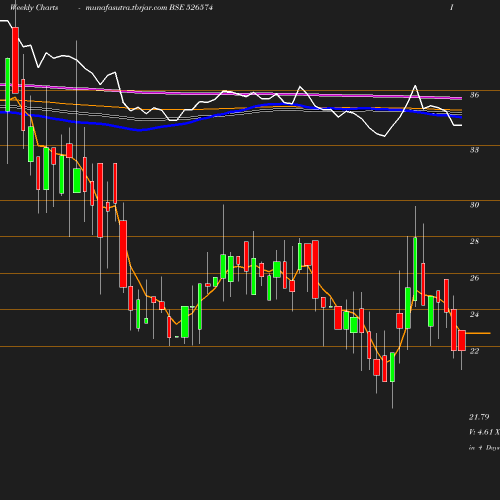Click the 'in 4 Days' text
Viewport: 500px width, 500px height.
pyautogui.click(x=484, y=448)
